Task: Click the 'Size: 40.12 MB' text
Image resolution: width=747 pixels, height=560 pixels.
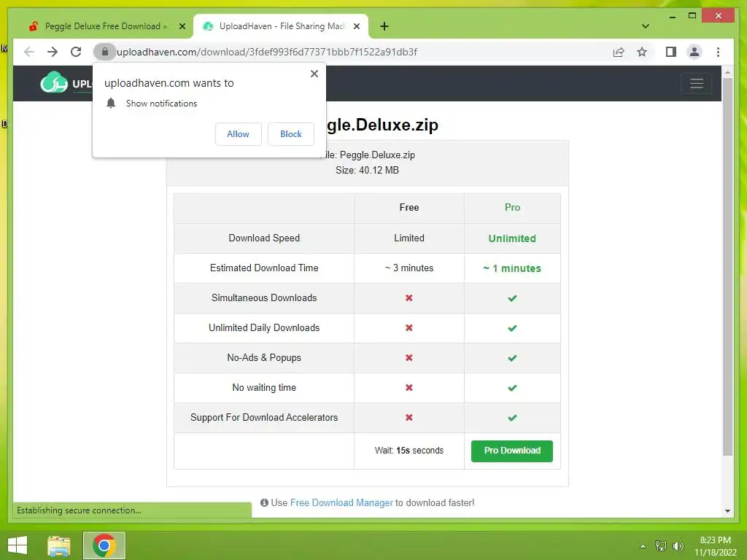Action: [367, 171]
